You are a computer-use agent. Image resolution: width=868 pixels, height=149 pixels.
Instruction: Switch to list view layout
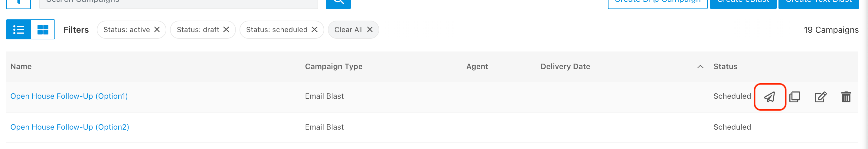18,30
